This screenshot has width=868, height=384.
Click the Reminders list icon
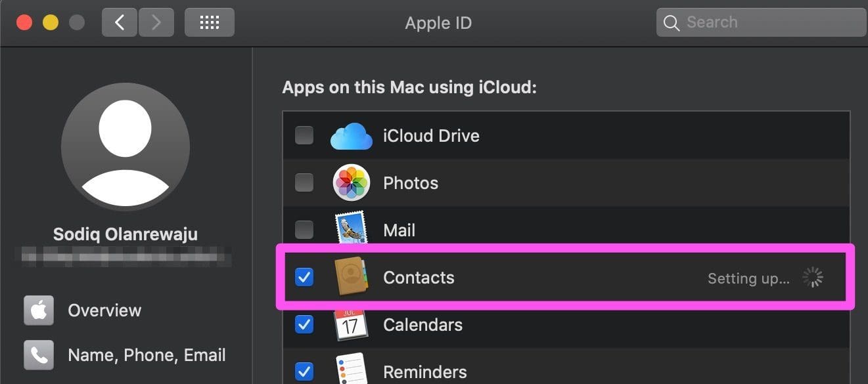tap(352, 370)
